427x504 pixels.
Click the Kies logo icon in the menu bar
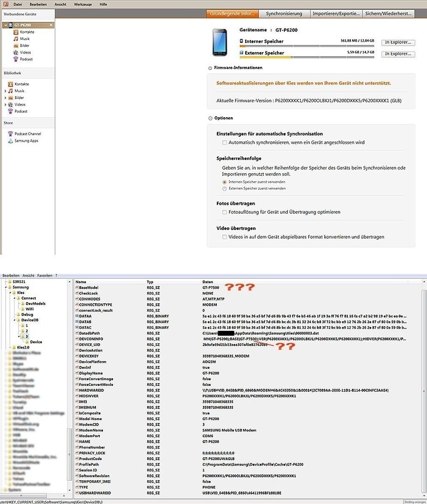click(6, 4)
